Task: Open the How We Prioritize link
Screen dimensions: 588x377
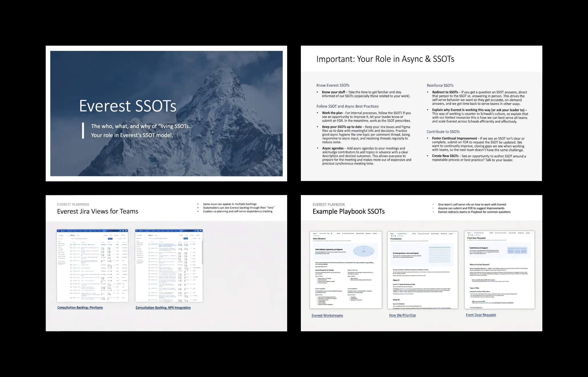Action: pos(402,315)
